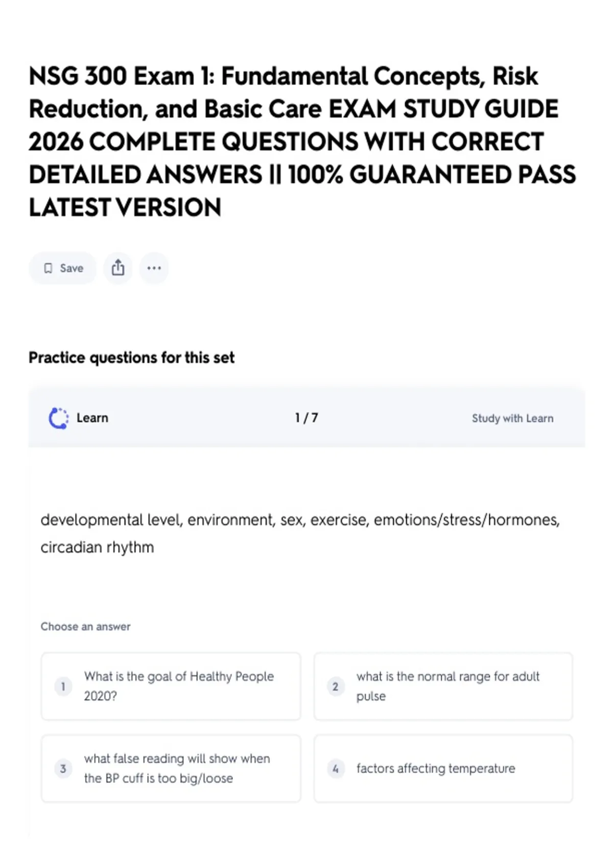Click the bookmark icon inside Save
Screen dimensions: 613x868
pos(48,268)
